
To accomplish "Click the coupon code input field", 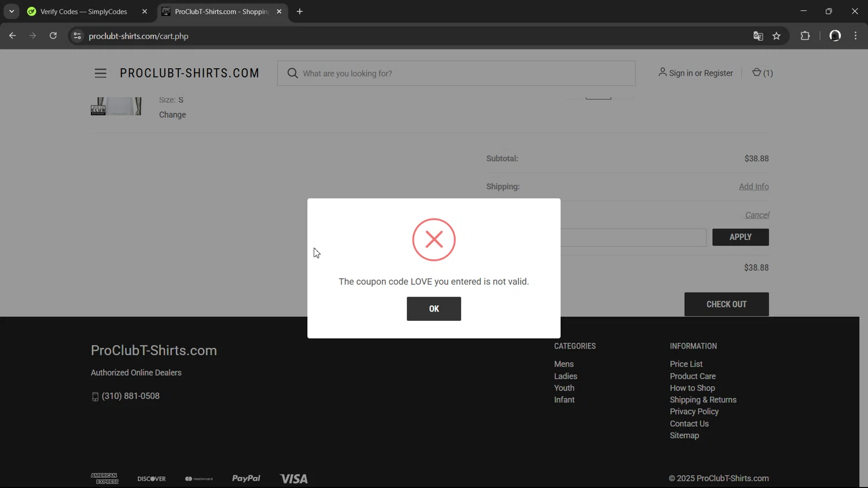I will click(633, 237).
